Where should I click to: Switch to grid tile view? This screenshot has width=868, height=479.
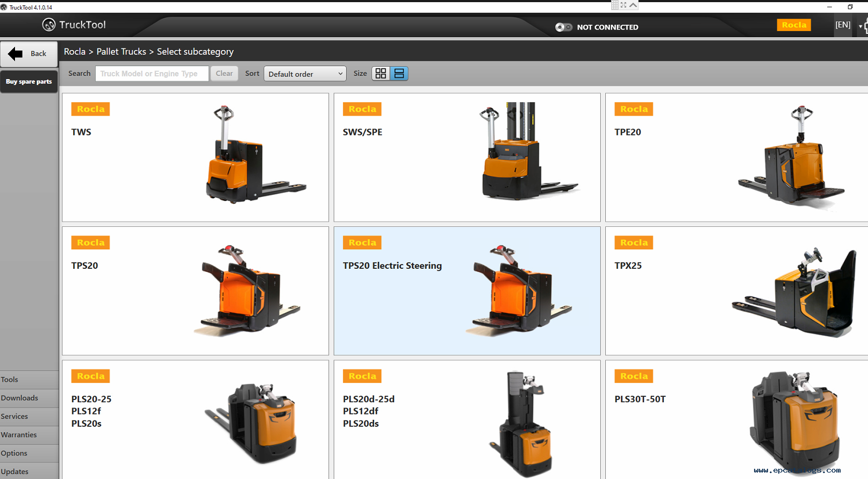pyautogui.click(x=381, y=74)
